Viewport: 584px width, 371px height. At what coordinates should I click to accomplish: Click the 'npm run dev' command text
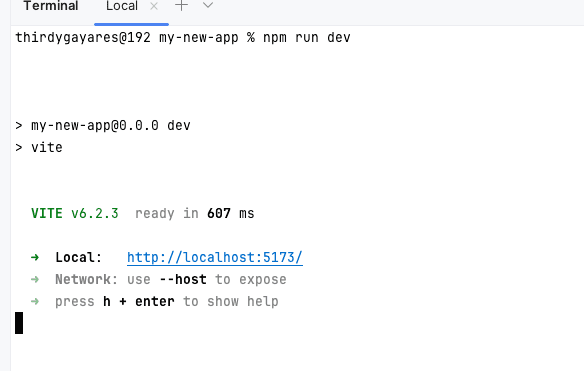[x=307, y=38]
